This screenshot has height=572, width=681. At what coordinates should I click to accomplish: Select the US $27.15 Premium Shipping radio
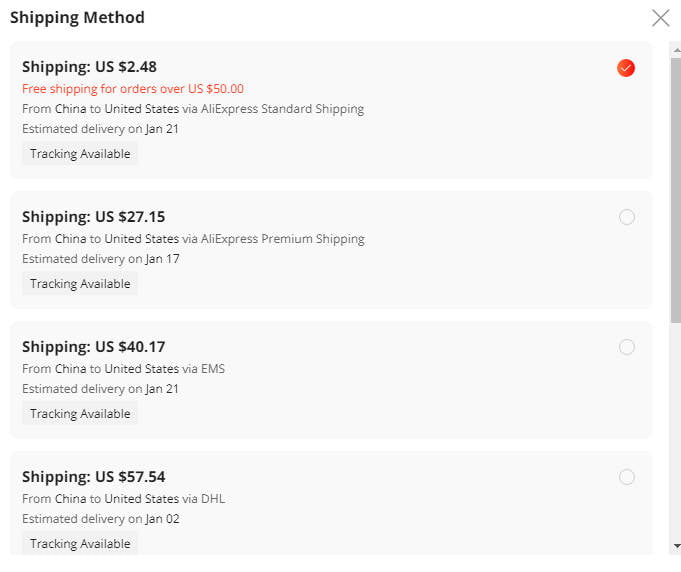[627, 217]
